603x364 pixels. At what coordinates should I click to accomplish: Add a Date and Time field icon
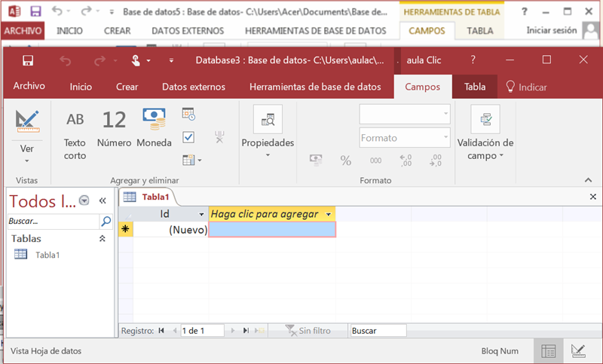coord(188,114)
